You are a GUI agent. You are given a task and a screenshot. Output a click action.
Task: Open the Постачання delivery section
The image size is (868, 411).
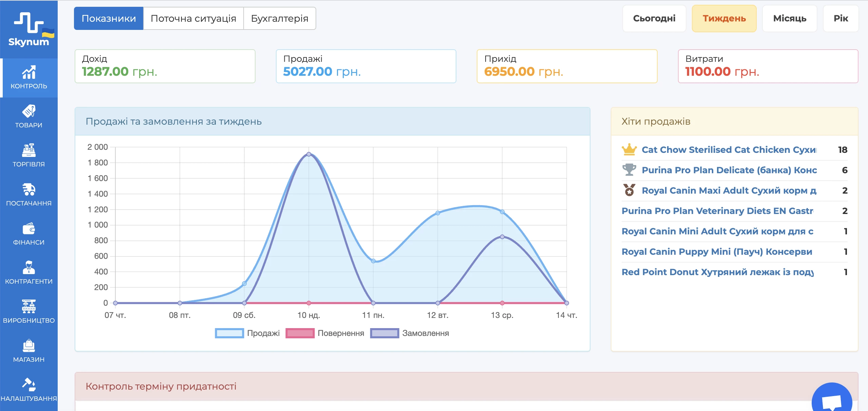point(29,195)
